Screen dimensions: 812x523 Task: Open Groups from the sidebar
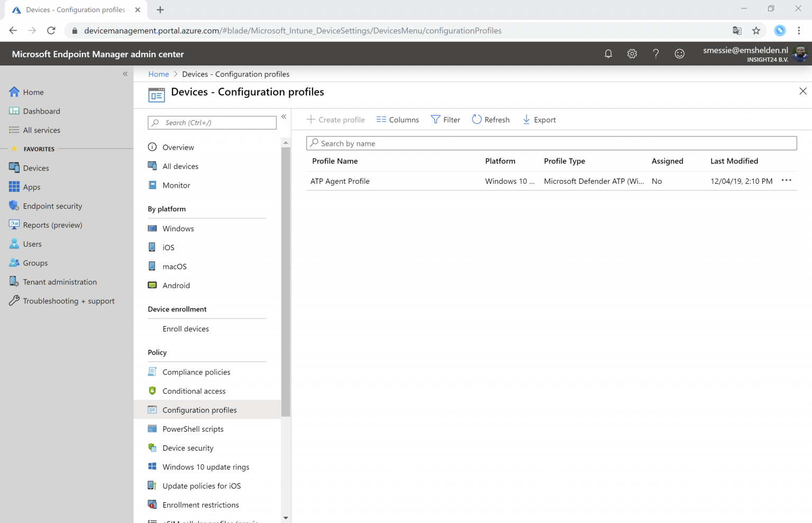click(35, 263)
